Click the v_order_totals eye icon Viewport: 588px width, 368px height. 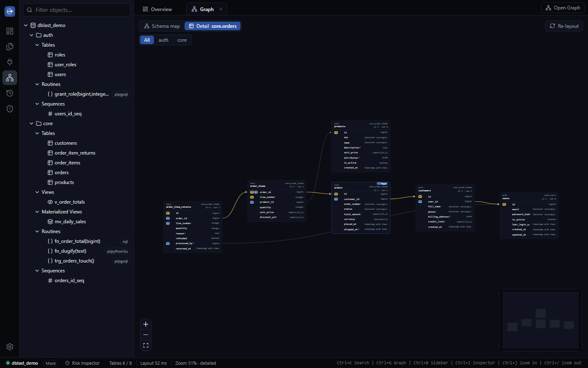point(50,202)
